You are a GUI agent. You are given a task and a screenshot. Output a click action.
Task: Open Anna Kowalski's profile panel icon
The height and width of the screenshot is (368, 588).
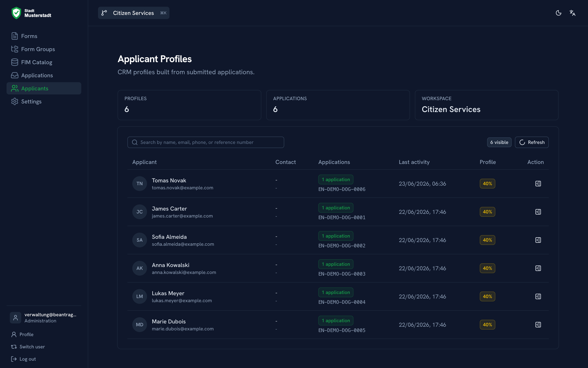[x=538, y=268]
